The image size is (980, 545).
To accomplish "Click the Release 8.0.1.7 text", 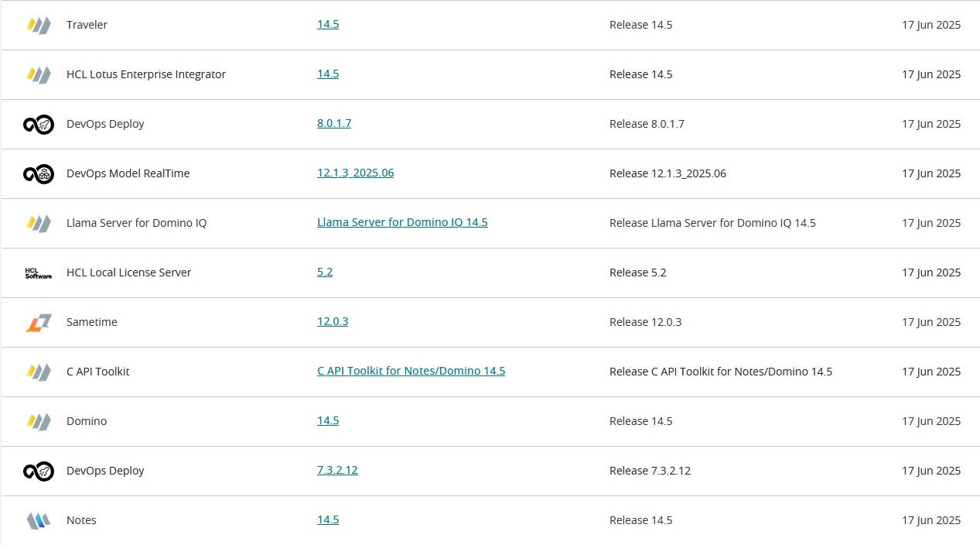I will [647, 124].
